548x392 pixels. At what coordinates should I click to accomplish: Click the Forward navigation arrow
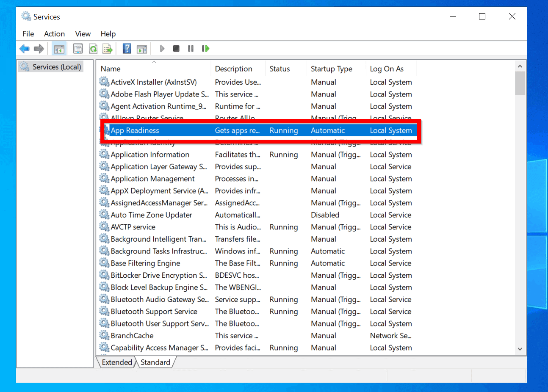pyautogui.click(x=39, y=48)
